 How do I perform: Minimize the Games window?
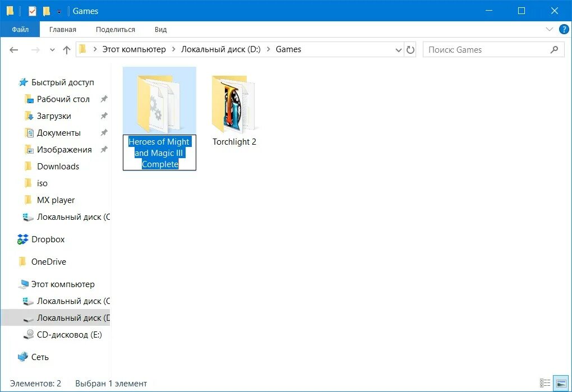click(489, 11)
